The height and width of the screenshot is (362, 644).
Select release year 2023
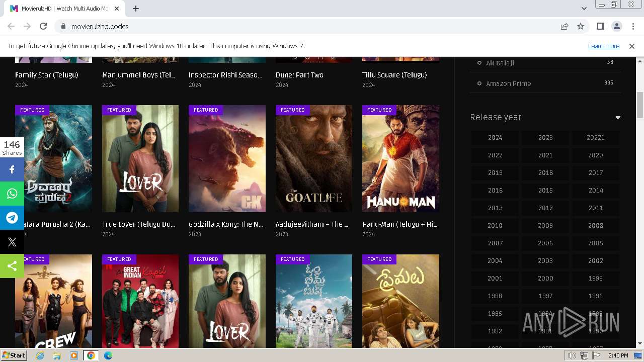coord(545,137)
